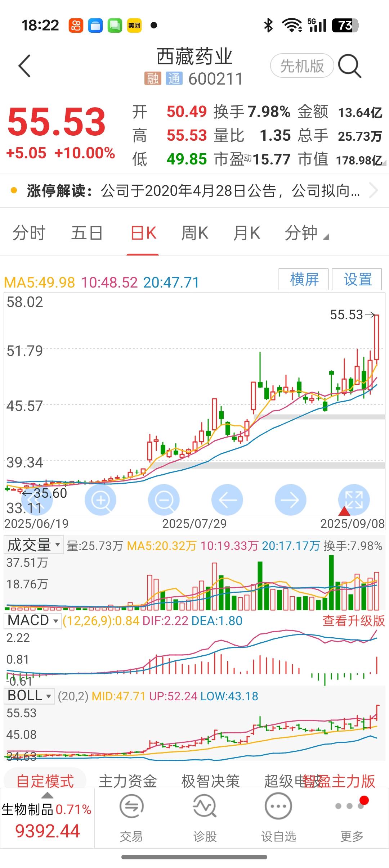Zoom out the K-line chart

(164, 500)
